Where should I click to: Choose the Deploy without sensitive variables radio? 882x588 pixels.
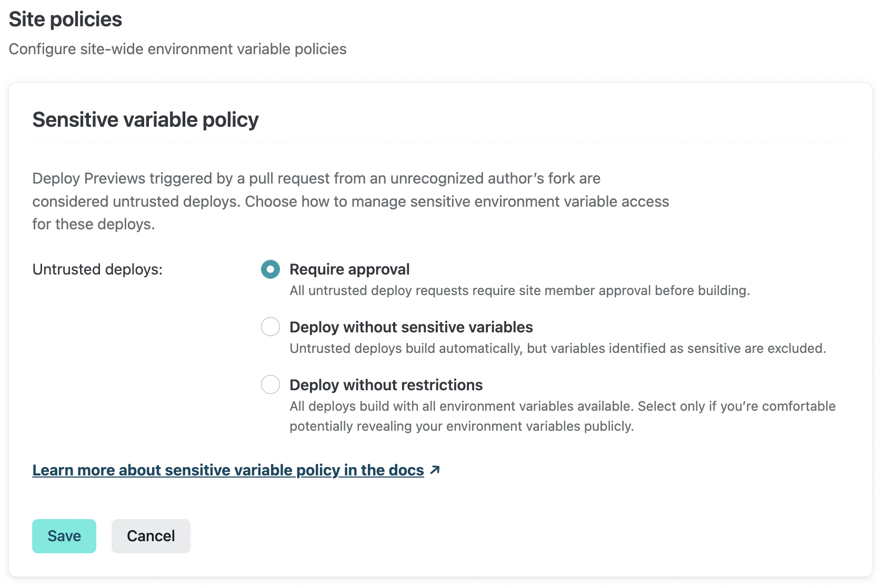click(x=270, y=327)
